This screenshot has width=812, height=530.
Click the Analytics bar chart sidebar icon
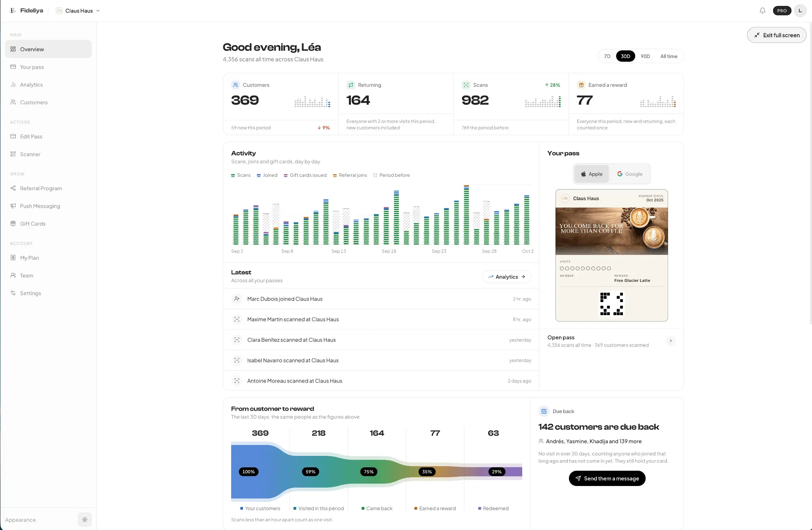coord(13,84)
